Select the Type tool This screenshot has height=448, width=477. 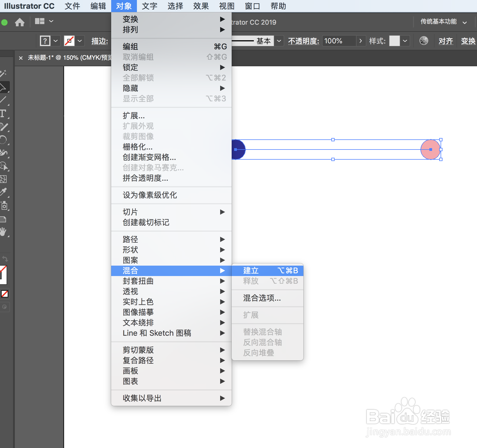point(3,113)
